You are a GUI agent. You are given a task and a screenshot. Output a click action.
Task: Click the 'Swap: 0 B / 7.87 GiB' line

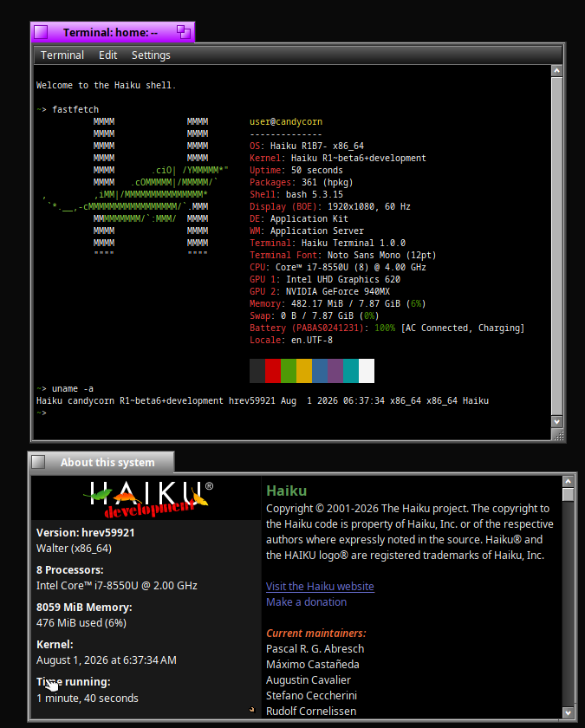click(315, 315)
